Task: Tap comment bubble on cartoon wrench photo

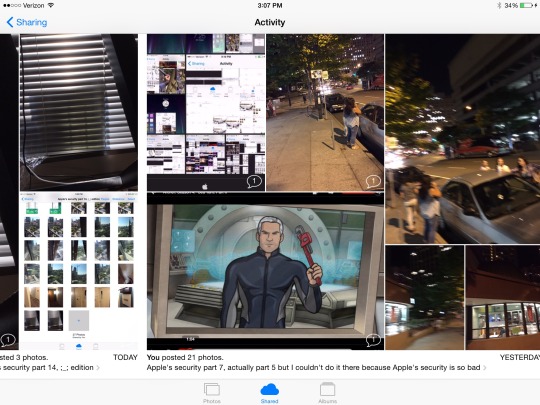Action: click(373, 340)
